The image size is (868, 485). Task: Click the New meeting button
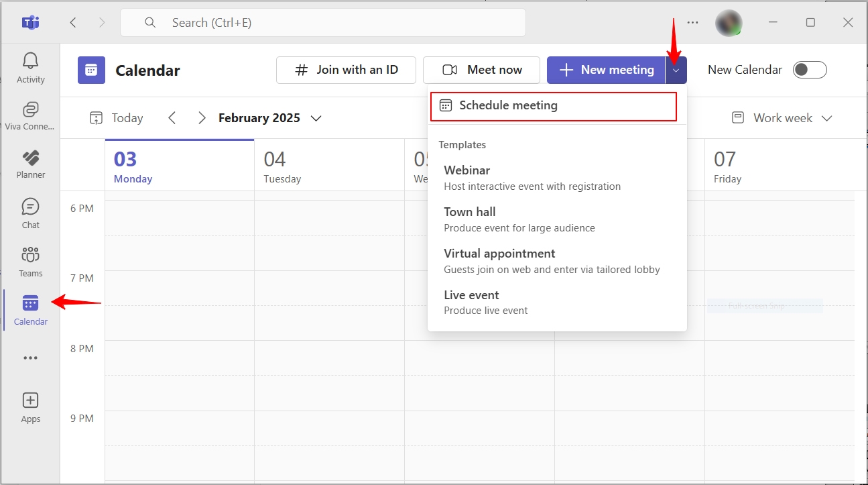pyautogui.click(x=606, y=70)
